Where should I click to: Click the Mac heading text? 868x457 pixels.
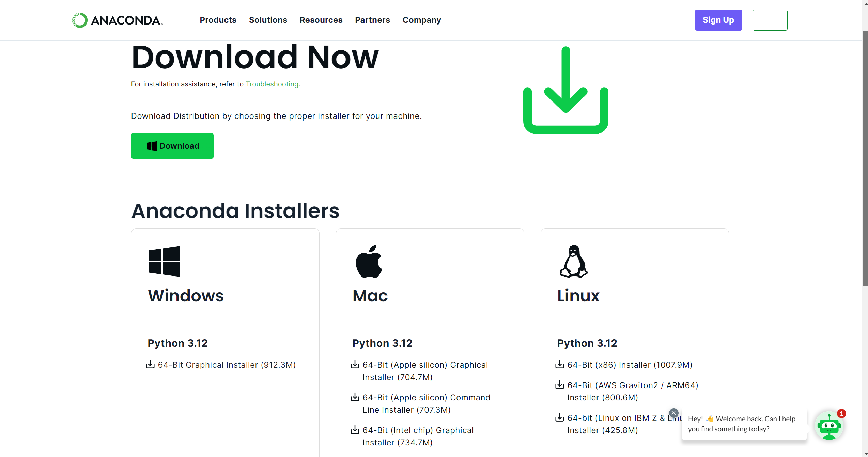point(370,296)
